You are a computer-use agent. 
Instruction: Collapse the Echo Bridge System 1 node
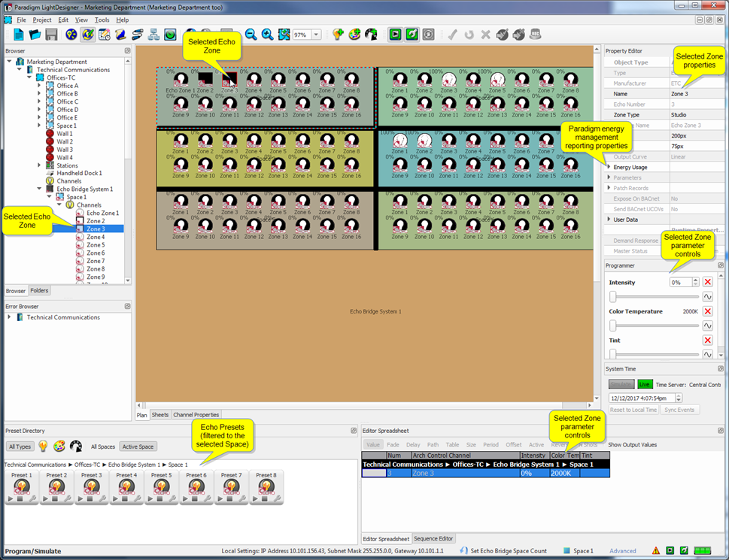[x=39, y=189]
